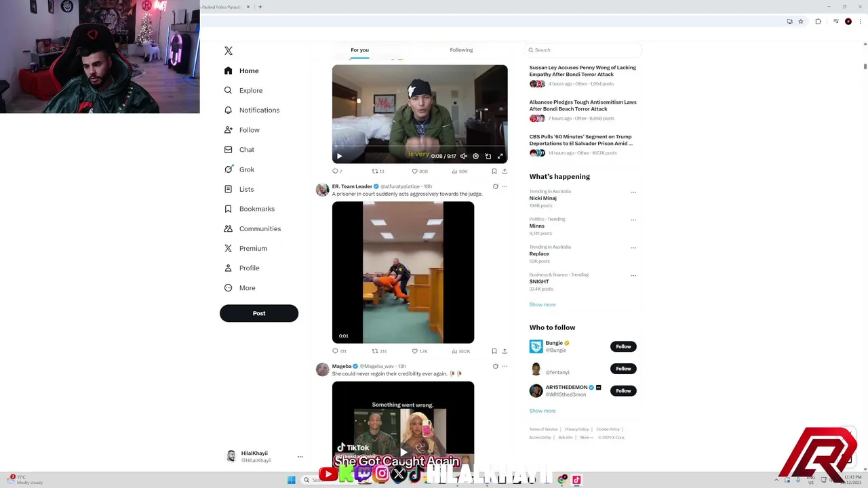Viewport: 868px width, 488px height.
Task: Share the courtroom video post
Action: click(x=505, y=351)
